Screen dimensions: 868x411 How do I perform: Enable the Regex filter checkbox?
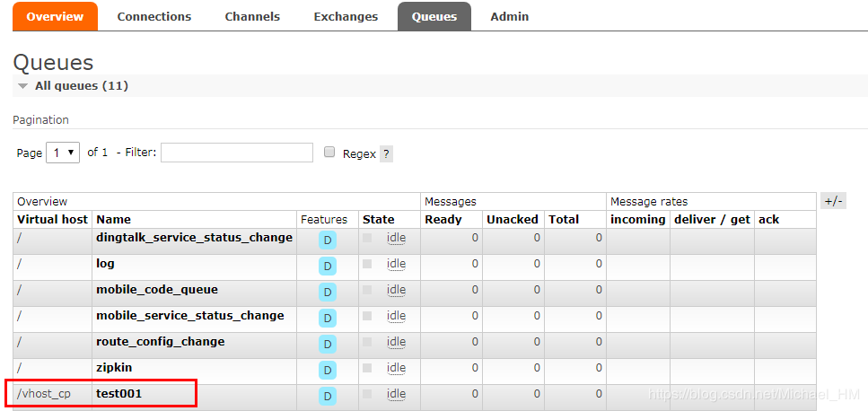329,153
